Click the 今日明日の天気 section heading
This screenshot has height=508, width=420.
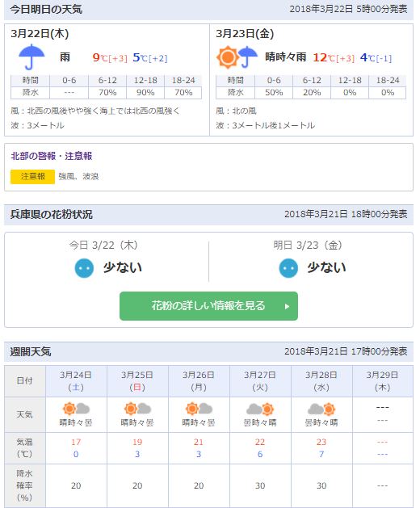(x=46, y=9)
